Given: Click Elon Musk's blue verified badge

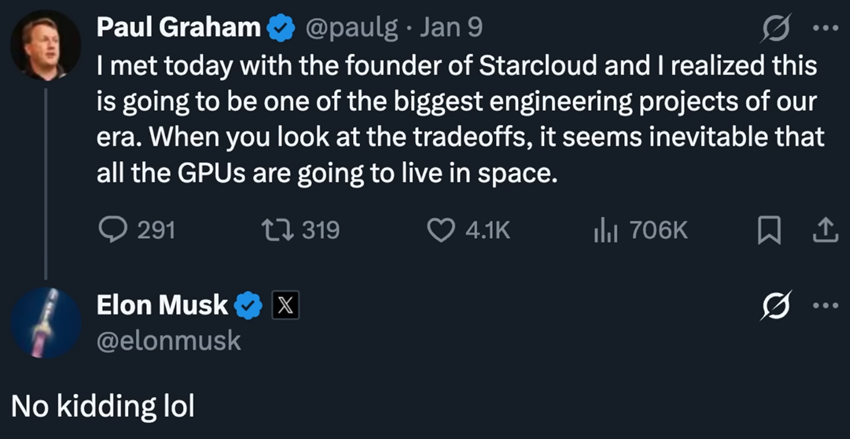Looking at the screenshot, I should pos(248,306).
